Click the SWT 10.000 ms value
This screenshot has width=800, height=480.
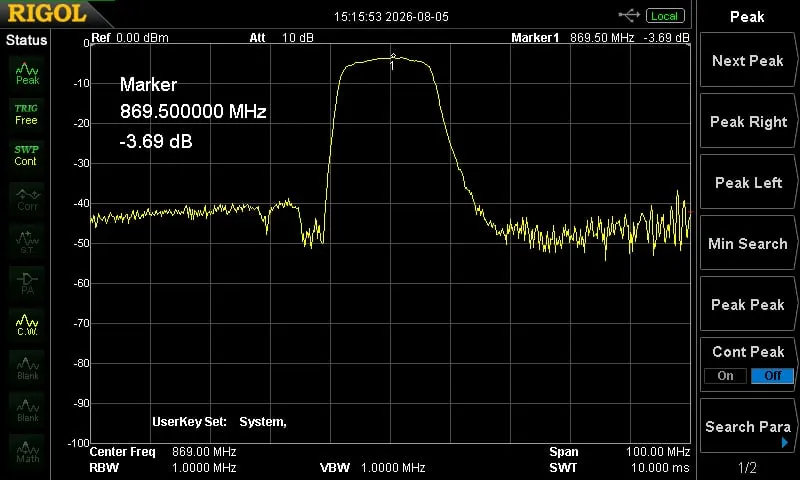(x=660, y=468)
